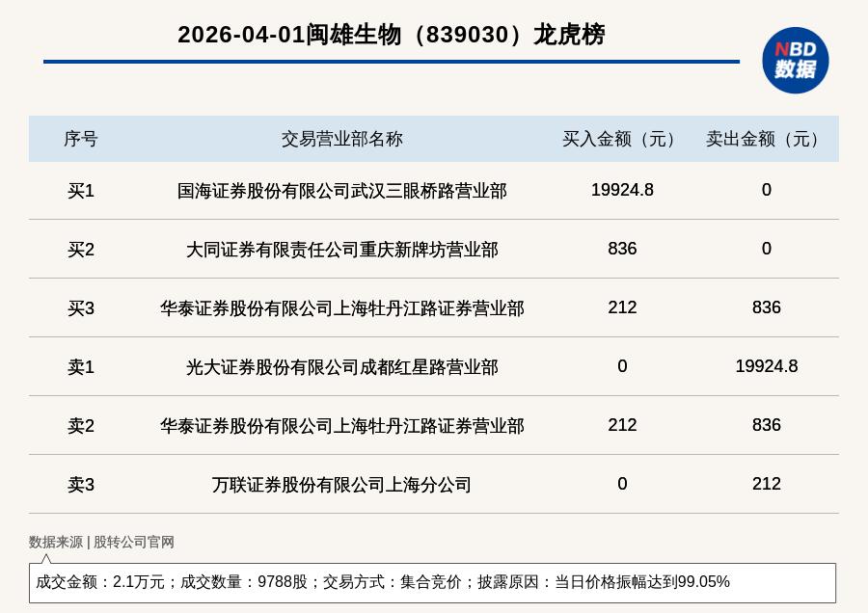The image size is (868, 613).
Task: Click the 买入金额（元） column header
Action: [622, 139]
